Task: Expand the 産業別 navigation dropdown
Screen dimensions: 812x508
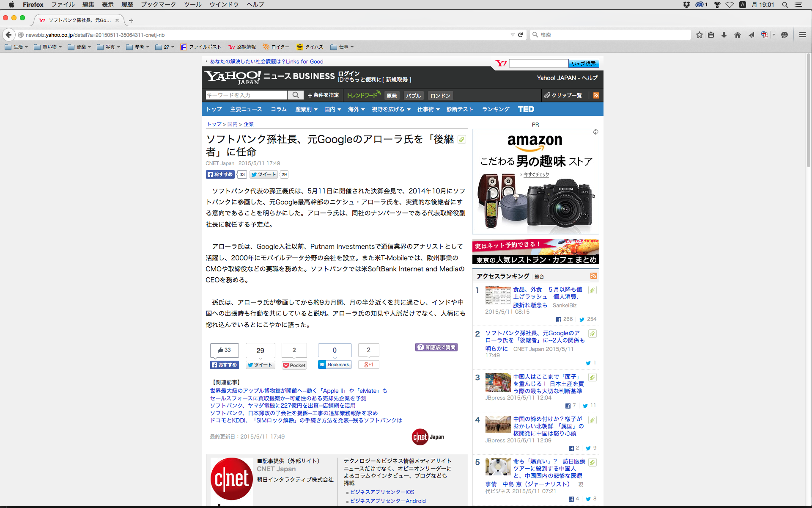Action: point(306,109)
